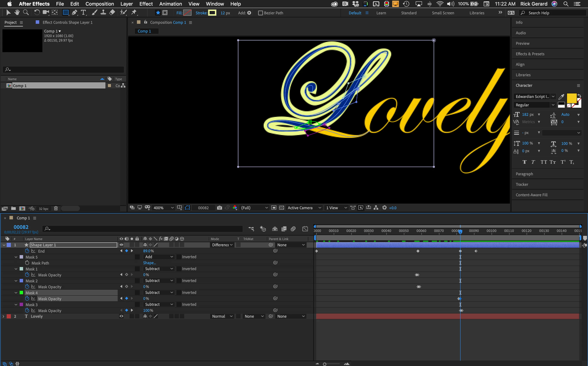Click the snapshot camera icon
The width and height of the screenshot is (588, 366).
tap(219, 208)
